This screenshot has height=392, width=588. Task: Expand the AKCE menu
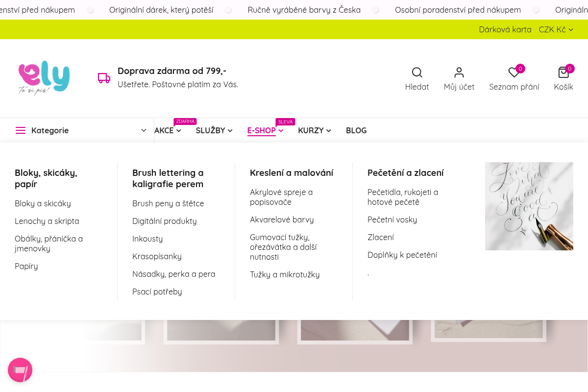[168, 130]
